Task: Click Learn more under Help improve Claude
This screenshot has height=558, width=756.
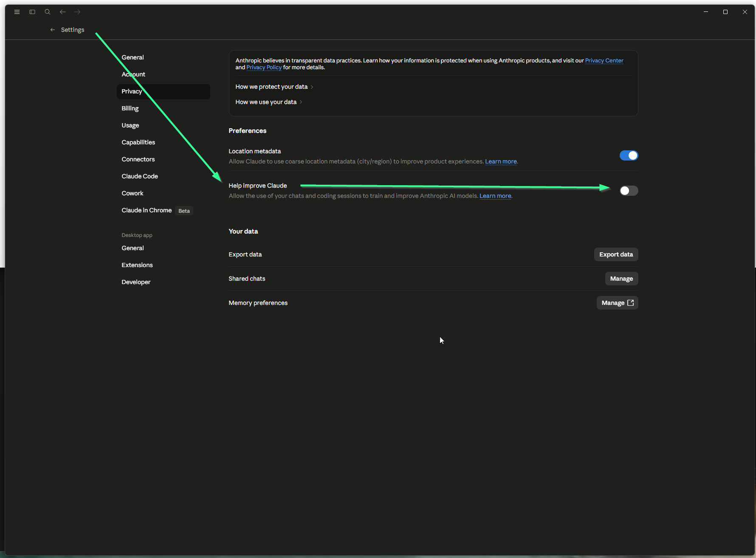Action: point(495,196)
